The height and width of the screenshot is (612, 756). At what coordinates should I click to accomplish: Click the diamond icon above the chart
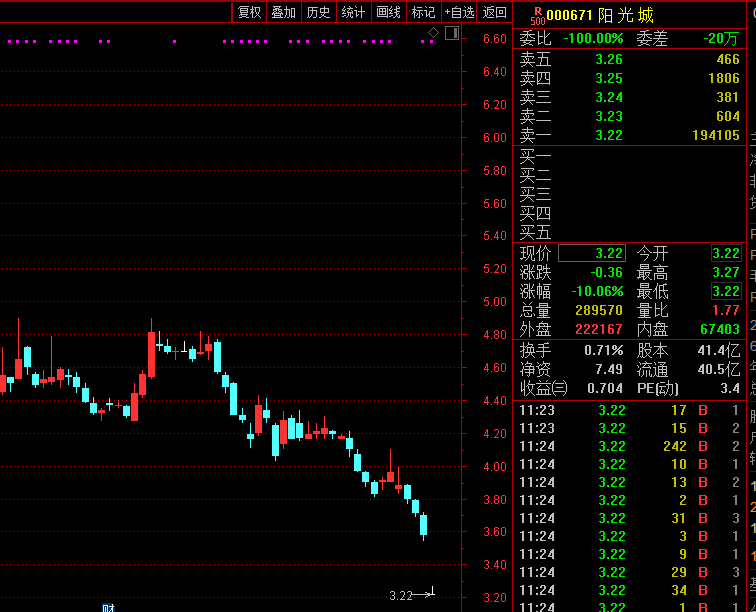click(x=433, y=33)
